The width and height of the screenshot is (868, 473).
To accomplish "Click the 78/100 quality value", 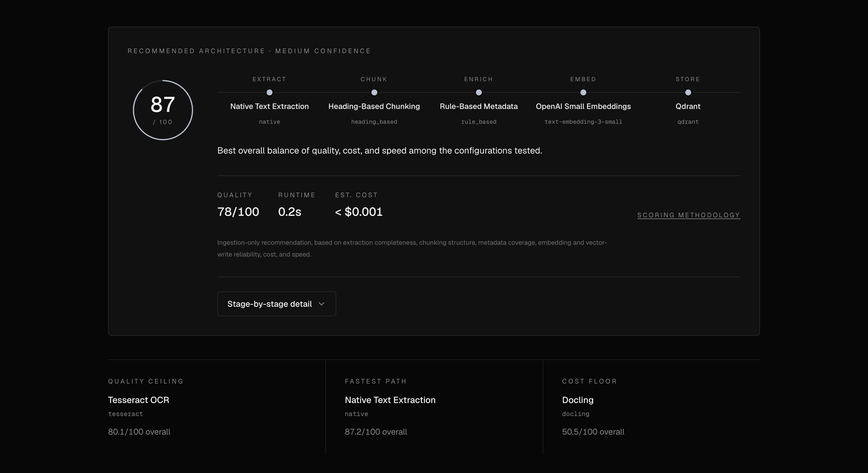I will pos(238,212).
